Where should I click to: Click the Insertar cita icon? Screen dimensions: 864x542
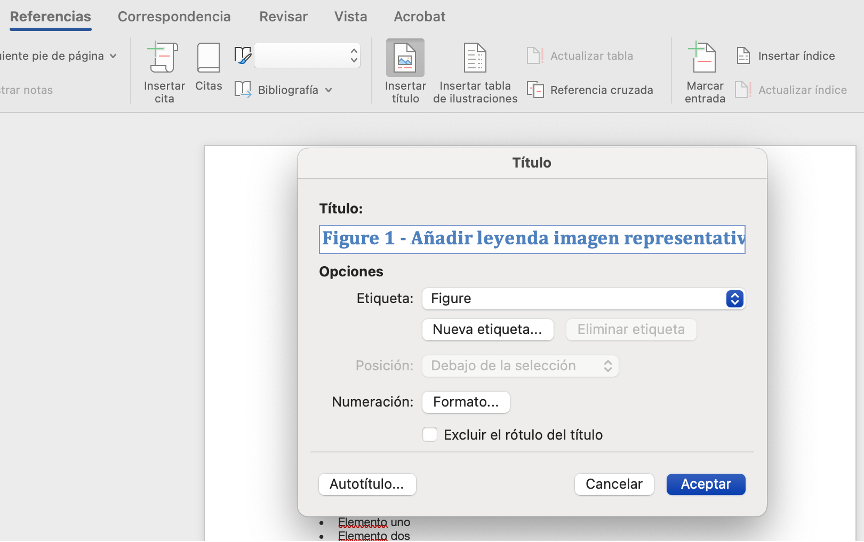point(163,58)
